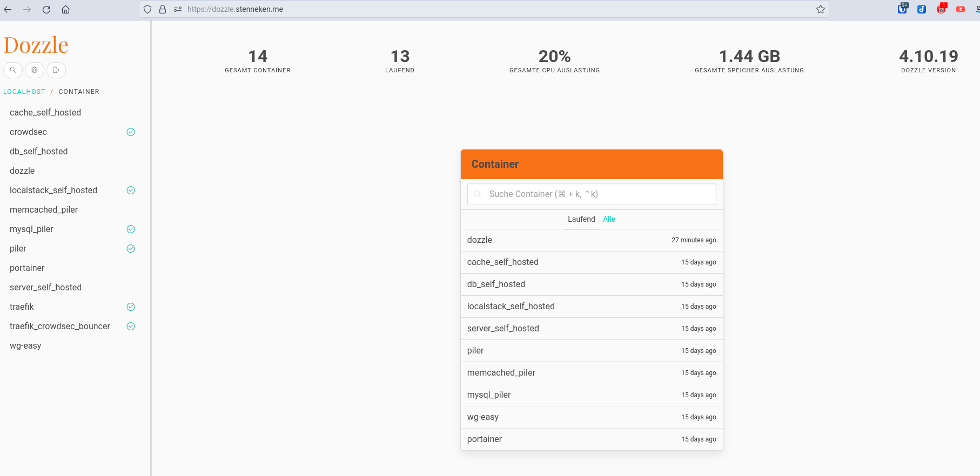Screen dimensions: 980x476
Task: Reload the page with the refresh icon
Action: [x=46, y=9]
